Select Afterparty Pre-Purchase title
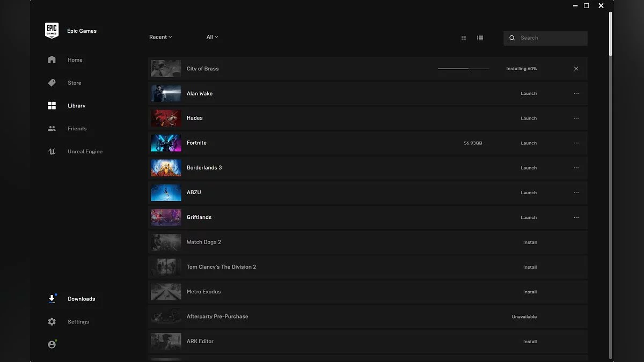 (217, 316)
